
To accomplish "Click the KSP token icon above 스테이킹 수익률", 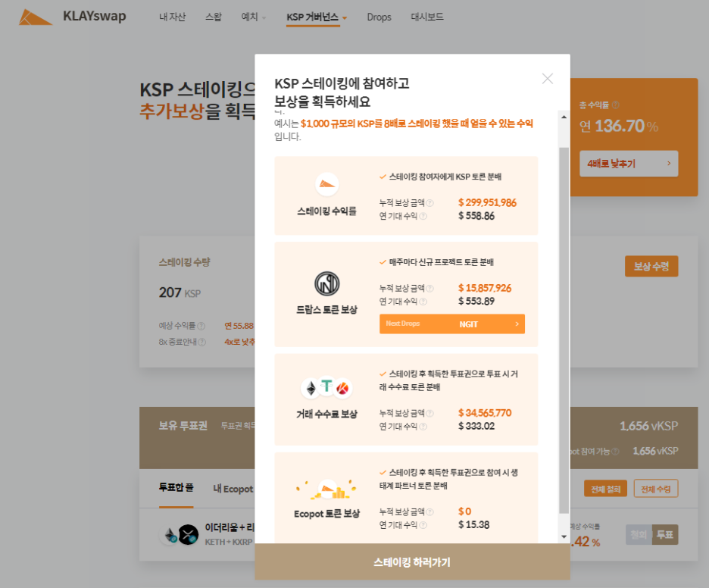I will coord(327,184).
